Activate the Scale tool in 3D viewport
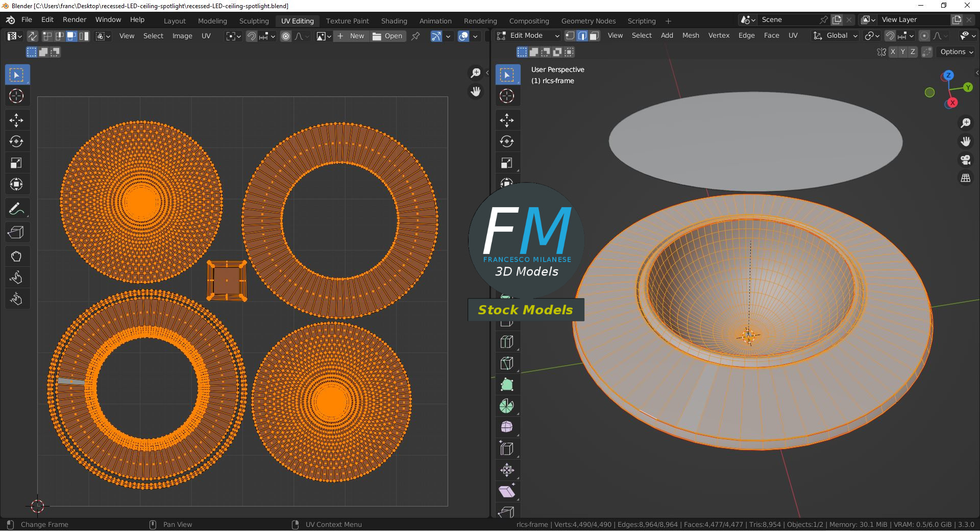Image resolution: width=980 pixels, height=531 pixels. [506, 163]
